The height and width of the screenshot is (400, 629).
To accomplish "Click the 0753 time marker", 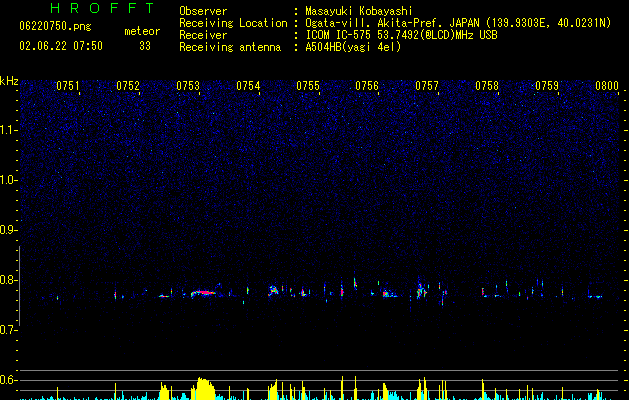I will pos(188,86).
